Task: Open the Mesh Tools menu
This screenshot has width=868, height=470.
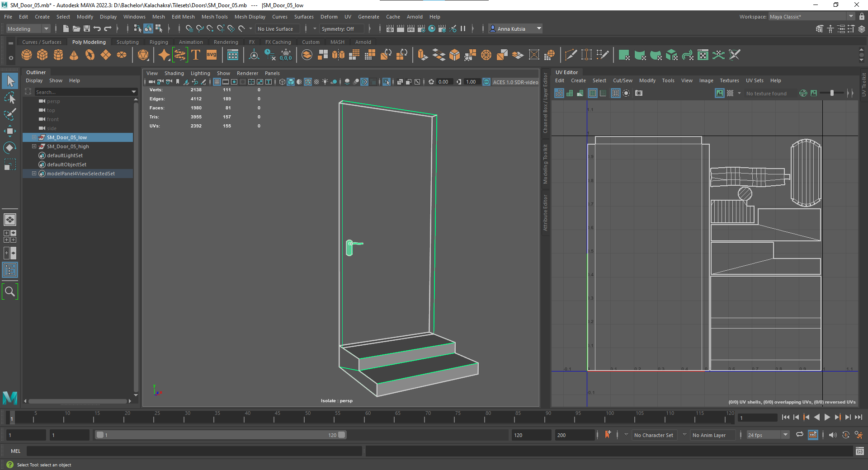Action: 214,17
